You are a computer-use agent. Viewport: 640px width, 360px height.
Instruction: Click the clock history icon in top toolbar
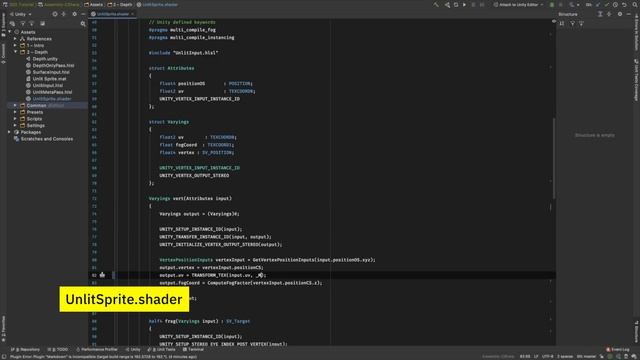coord(615,5)
